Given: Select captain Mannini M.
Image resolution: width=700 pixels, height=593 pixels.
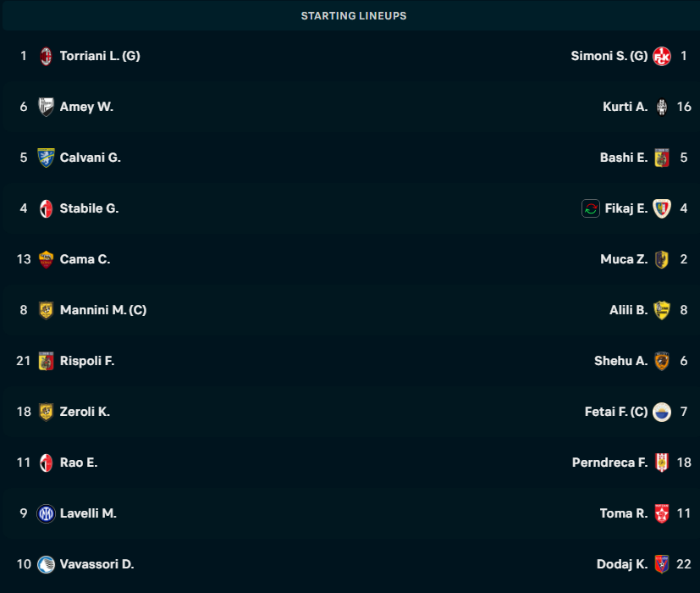Looking at the screenshot, I should (x=103, y=310).
